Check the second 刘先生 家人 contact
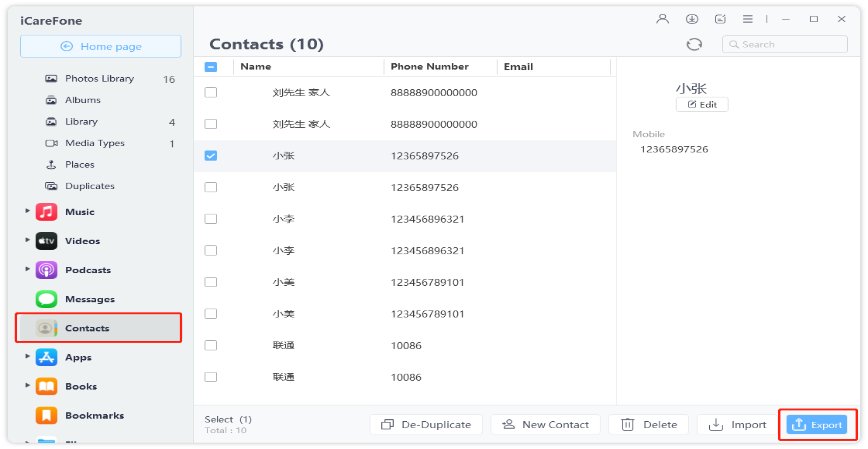This screenshot has width=868, height=449. click(211, 124)
